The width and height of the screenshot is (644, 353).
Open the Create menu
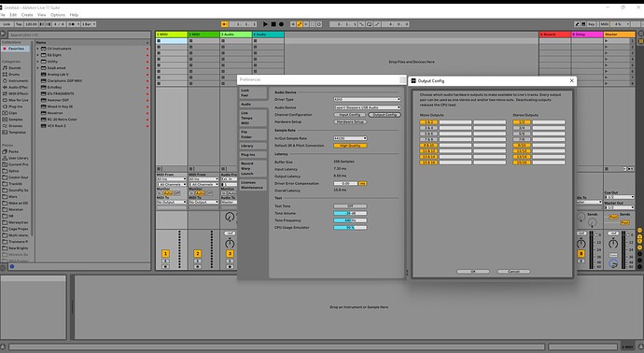27,15
